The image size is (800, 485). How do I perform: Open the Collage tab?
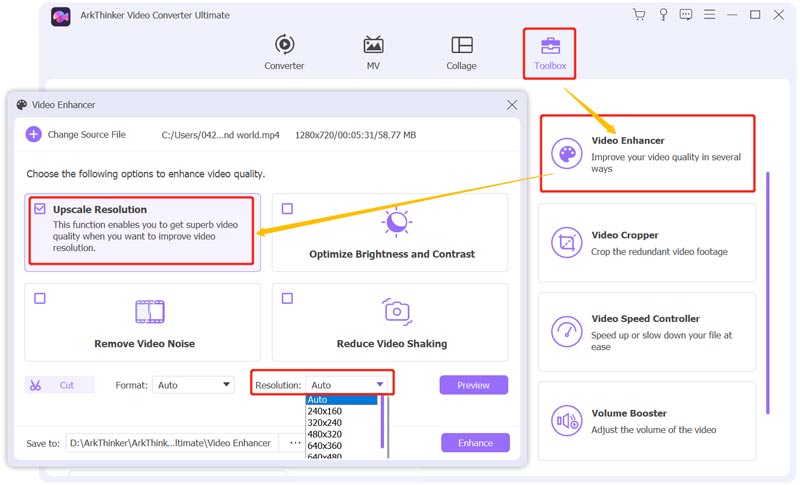click(461, 52)
